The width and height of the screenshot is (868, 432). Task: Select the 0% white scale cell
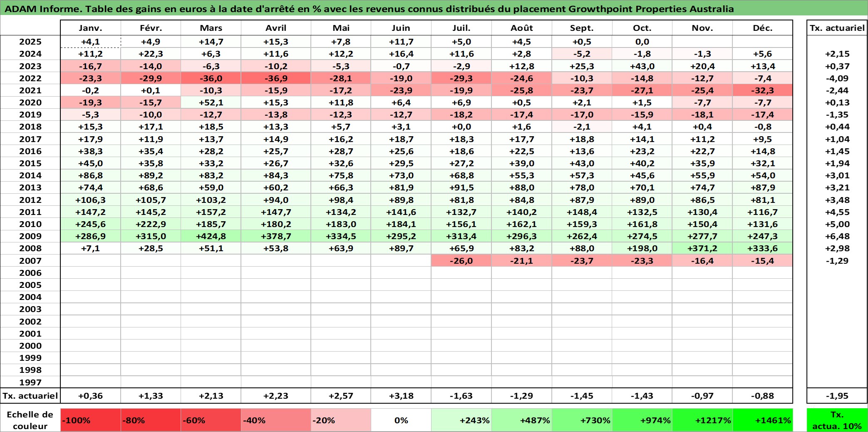(401, 420)
